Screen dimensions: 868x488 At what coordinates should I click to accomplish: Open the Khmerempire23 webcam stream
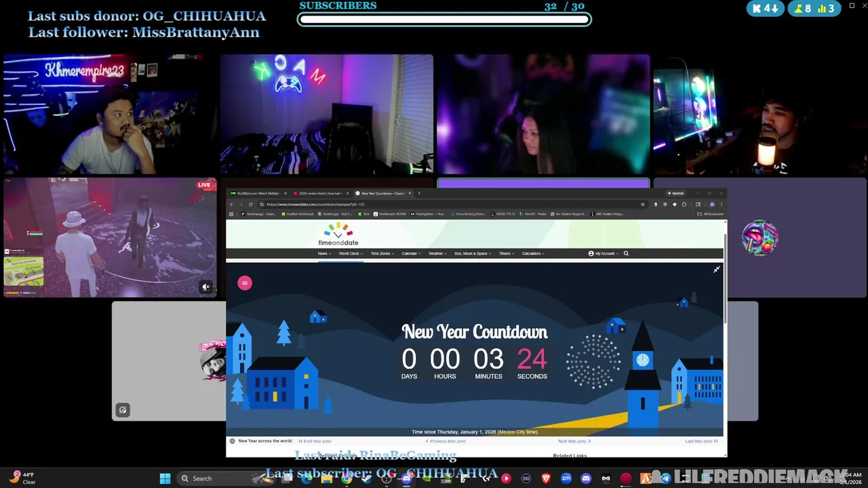tap(108, 115)
